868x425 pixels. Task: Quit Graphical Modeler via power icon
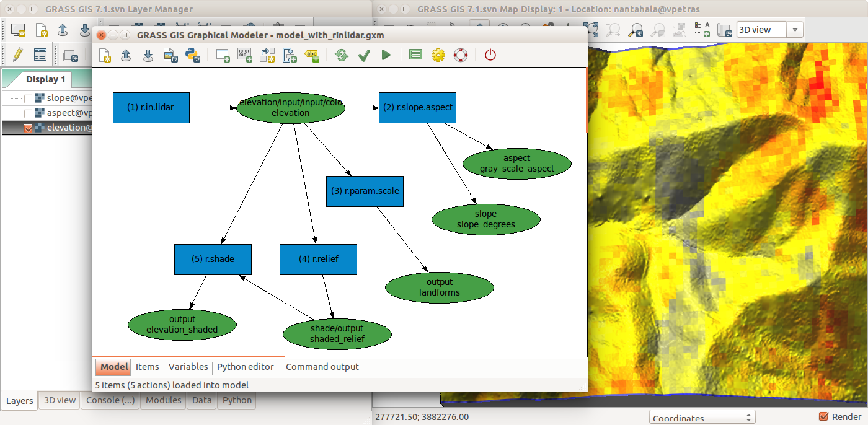[x=490, y=55]
